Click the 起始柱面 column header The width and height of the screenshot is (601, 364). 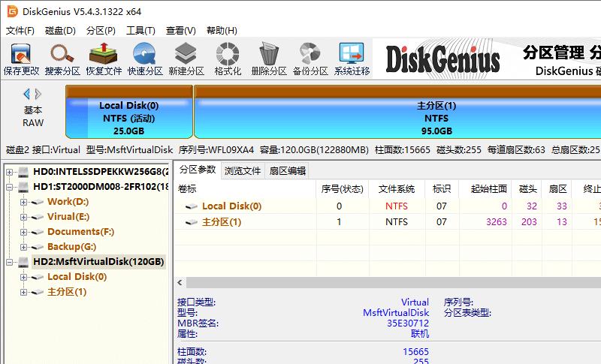click(485, 188)
